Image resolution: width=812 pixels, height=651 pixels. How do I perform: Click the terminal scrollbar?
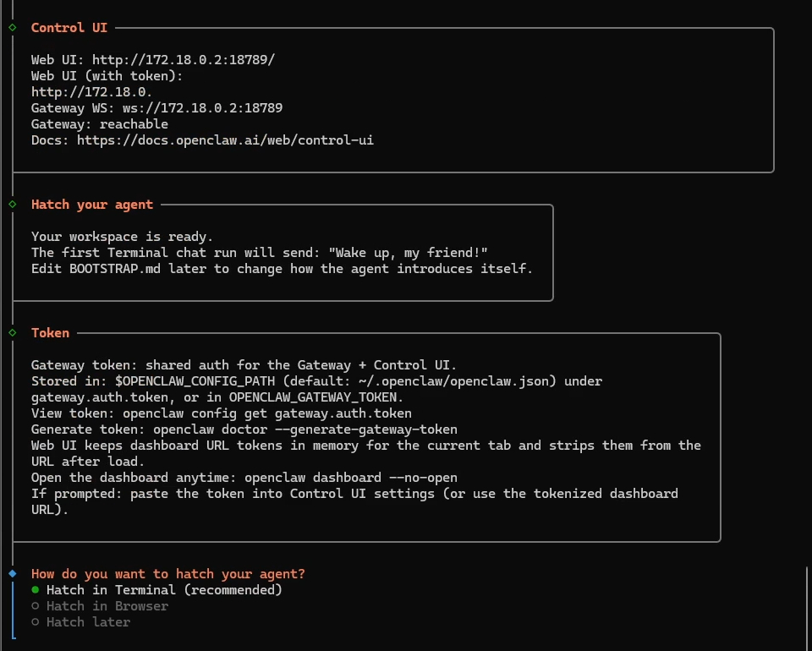tap(807, 608)
